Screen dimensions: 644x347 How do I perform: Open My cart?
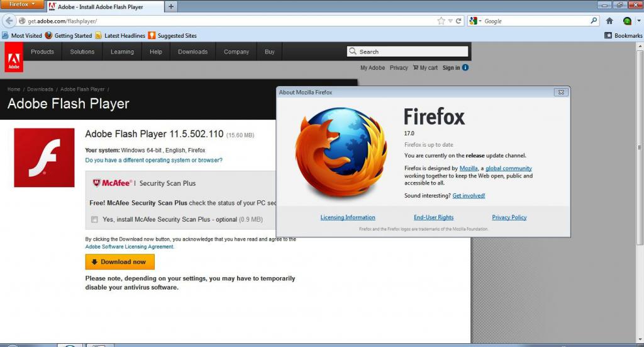tap(426, 68)
